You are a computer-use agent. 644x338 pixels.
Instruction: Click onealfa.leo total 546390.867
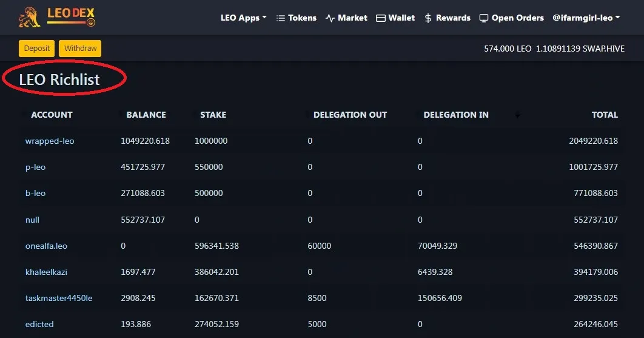point(595,246)
